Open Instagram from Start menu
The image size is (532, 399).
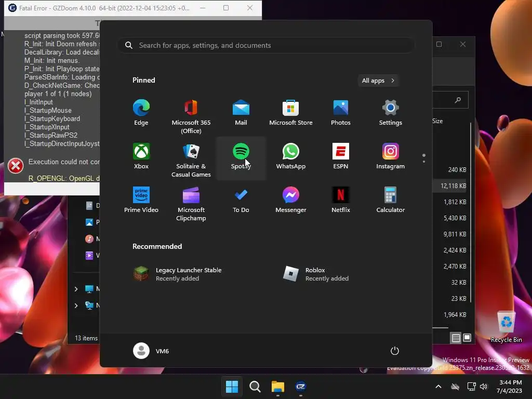click(391, 157)
